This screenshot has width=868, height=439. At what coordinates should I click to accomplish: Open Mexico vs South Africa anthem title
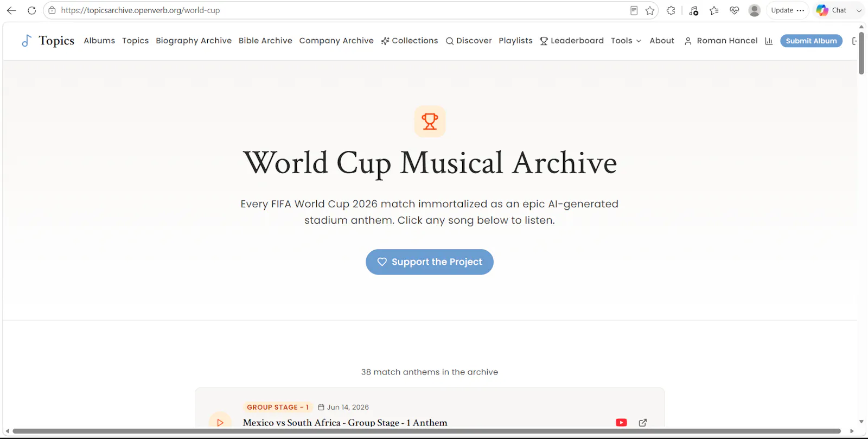[345, 423]
